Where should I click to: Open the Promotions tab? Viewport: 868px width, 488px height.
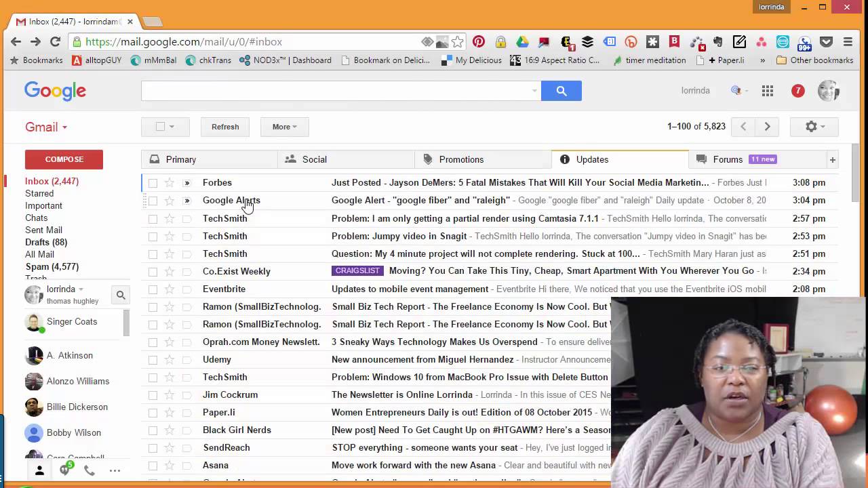click(x=484, y=160)
